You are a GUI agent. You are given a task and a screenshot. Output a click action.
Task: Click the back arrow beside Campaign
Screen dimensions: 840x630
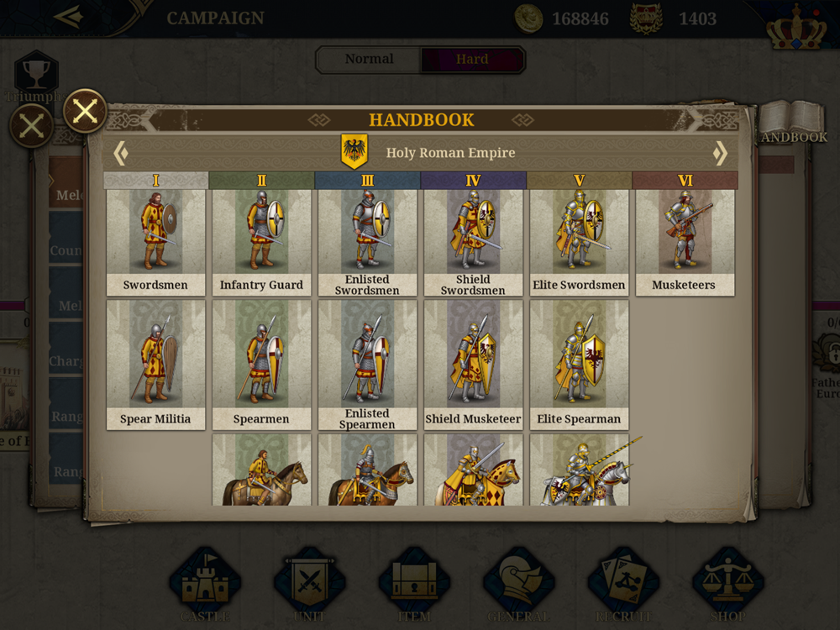[x=69, y=17]
